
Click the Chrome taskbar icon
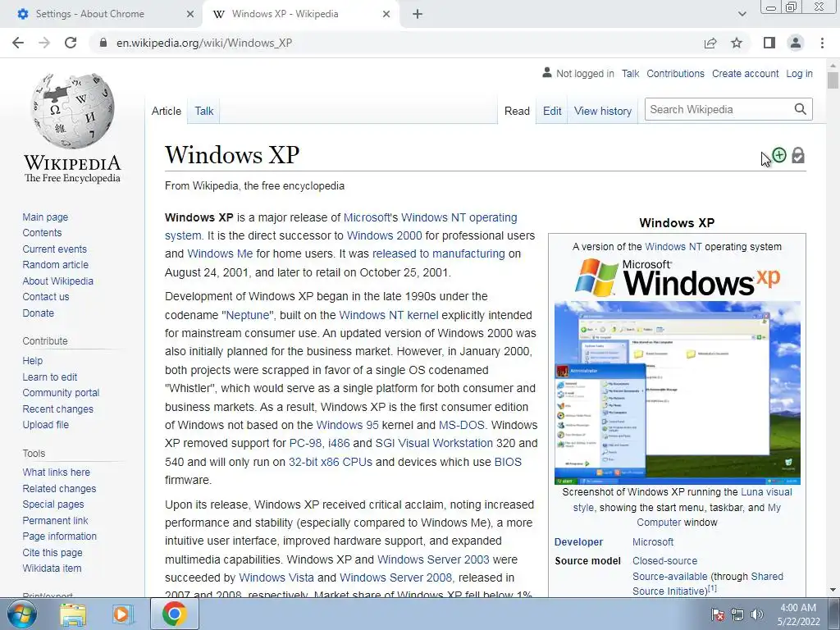174,614
